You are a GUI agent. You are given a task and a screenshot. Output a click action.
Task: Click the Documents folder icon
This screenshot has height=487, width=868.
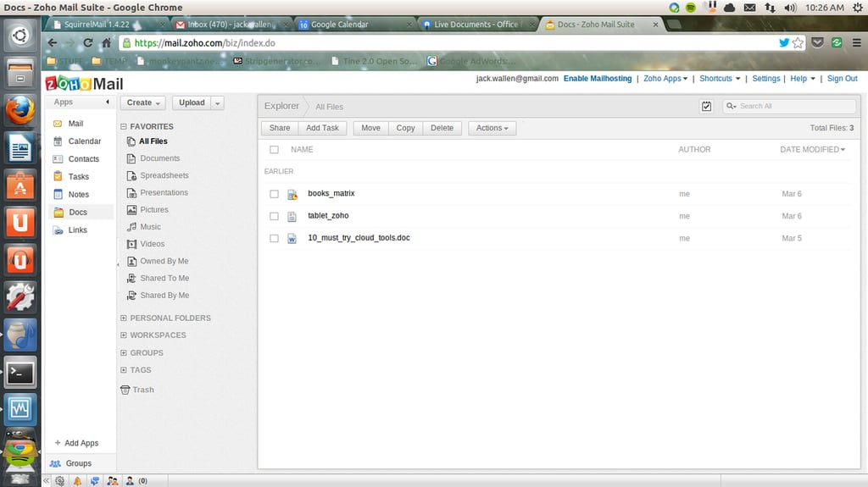click(x=131, y=158)
